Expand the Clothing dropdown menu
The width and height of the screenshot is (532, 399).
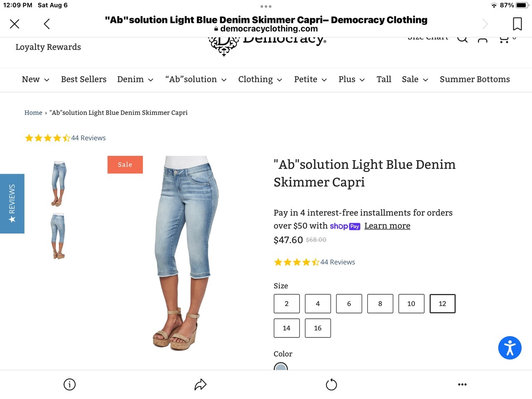pos(260,79)
